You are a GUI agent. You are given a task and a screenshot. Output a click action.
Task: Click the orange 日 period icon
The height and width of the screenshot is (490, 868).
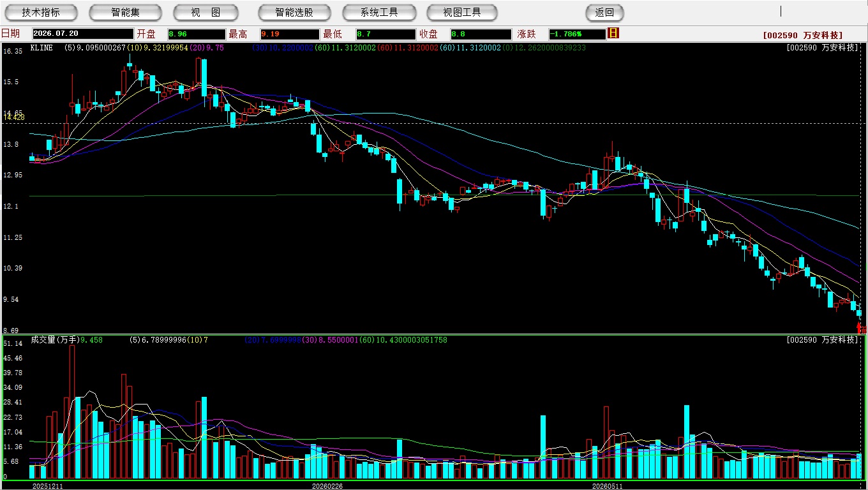click(613, 33)
